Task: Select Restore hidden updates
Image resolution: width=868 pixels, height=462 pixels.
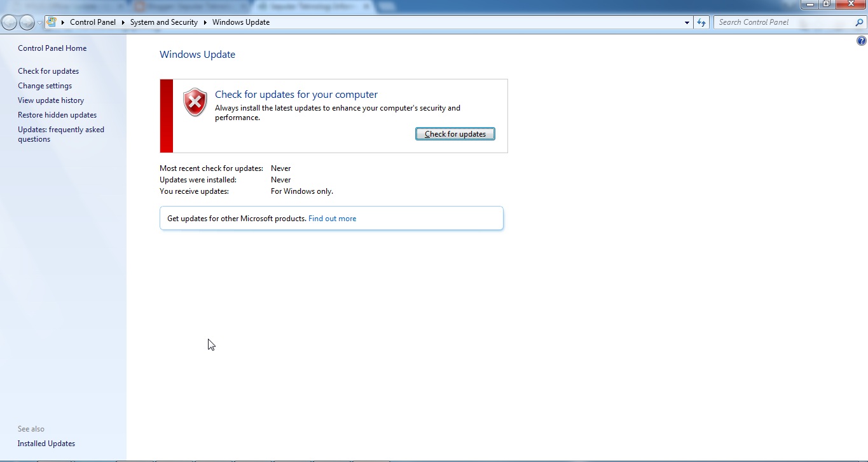Action: coord(57,114)
